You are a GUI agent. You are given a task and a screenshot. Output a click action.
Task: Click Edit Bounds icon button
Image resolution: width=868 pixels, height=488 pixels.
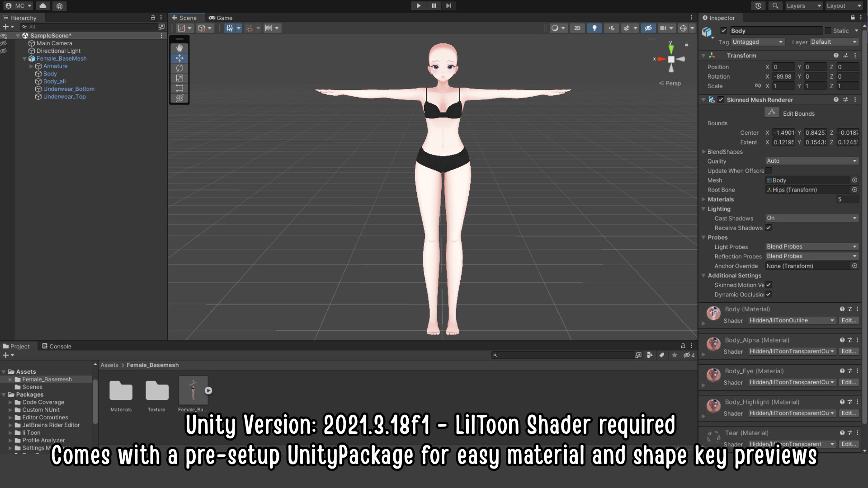[772, 113]
